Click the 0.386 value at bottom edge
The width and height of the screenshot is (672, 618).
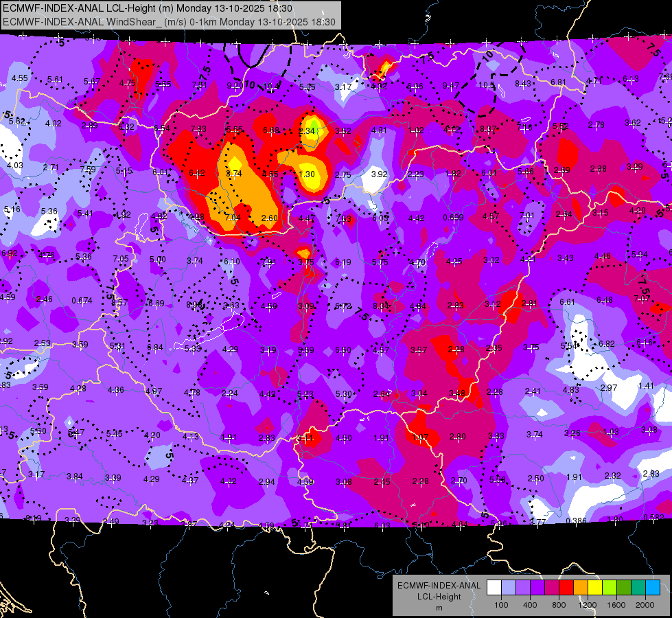pyautogui.click(x=576, y=521)
